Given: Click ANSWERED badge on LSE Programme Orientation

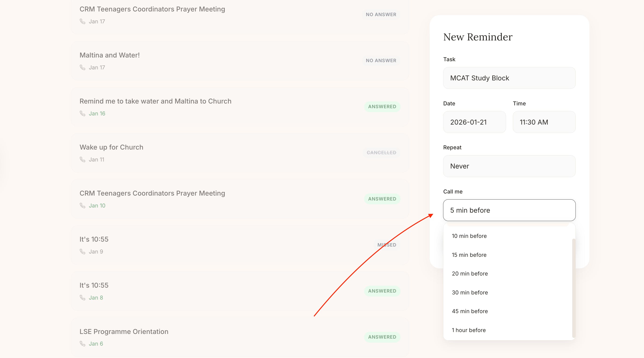Looking at the screenshot, I should [382, 337].
